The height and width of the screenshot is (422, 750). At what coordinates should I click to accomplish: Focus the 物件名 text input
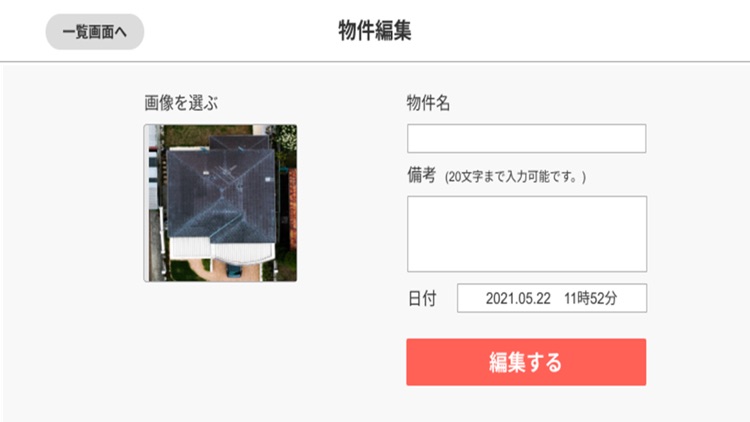[x=527, y=139]
